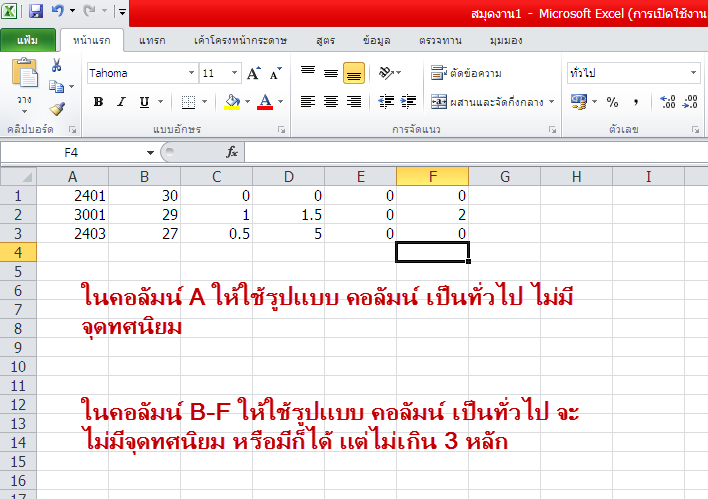Select cell D2 containing 1.5
The width and height of the screenshot is (708, 499).
[288, 214]
